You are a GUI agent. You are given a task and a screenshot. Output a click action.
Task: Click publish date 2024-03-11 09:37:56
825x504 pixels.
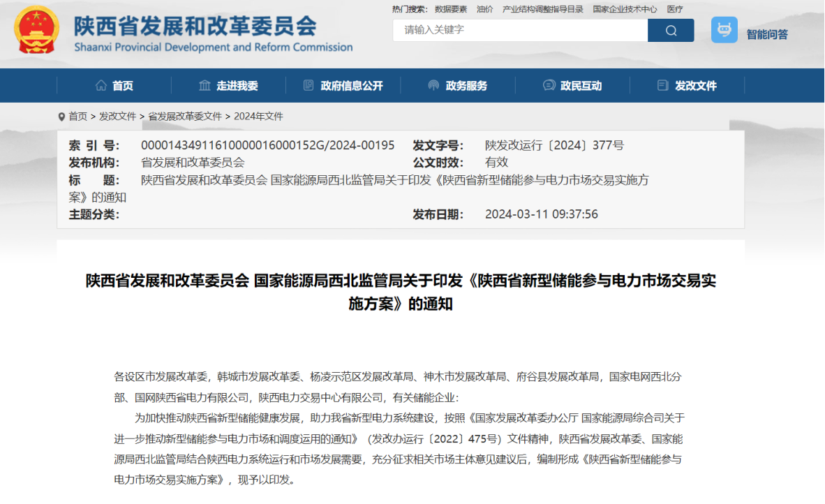click(542, 214)
